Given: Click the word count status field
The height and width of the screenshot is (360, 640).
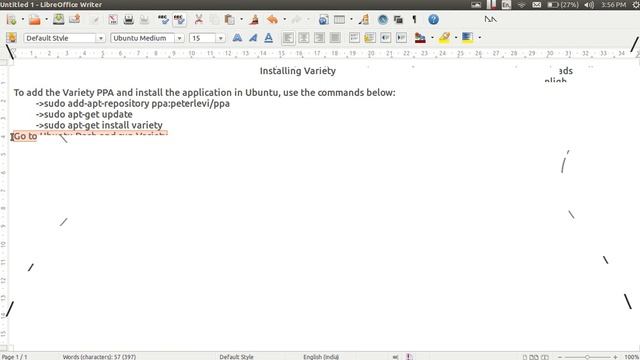Looking at the screenshot, I should (x=99, y=357).
